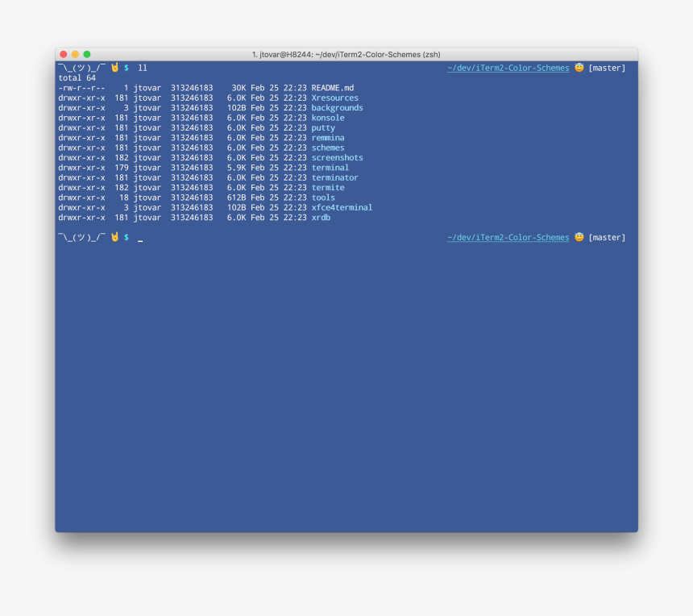The image size is (693, 616).
Task: Click the tools directory entry
Action: (x=323, y=198)
